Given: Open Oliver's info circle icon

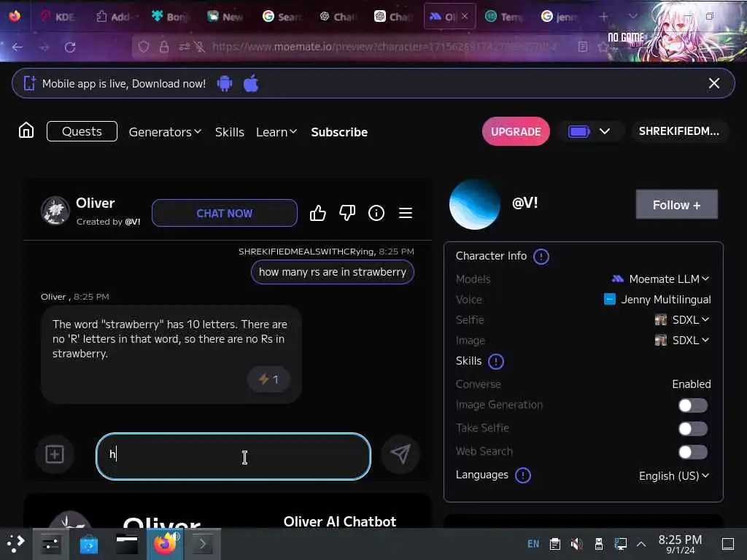Looking at the screenshot, I should coord(376,213).
